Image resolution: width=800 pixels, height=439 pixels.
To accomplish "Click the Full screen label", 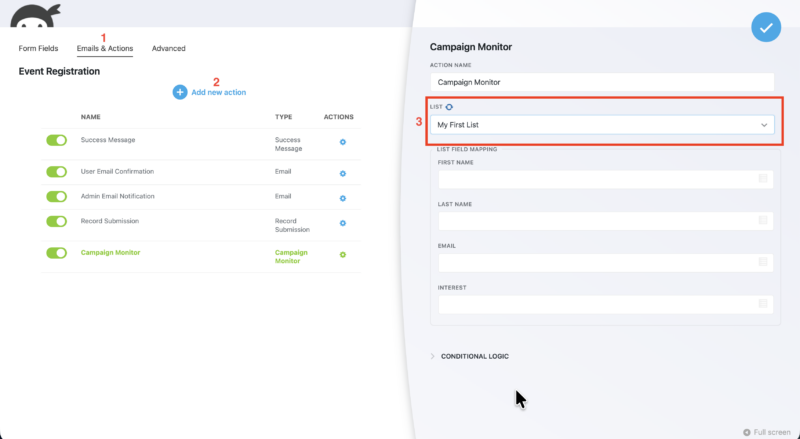I will (x=772, y=432).
